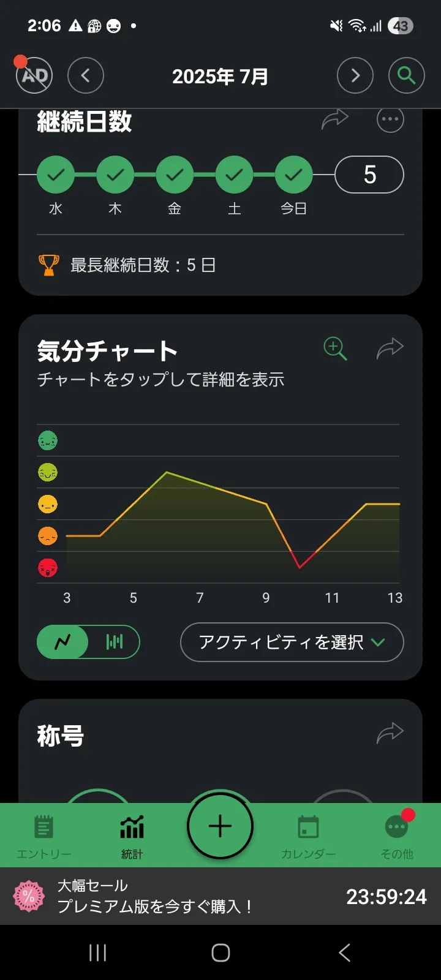The image size is (441, 980).
Task: Tap the crossed-out AD remove-ads icon
Action: [x=34, y=75]
